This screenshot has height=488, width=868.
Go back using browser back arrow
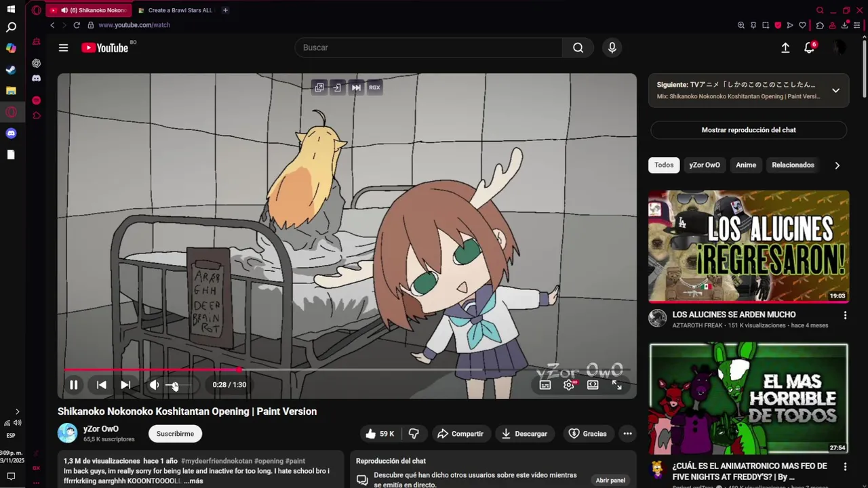coord(52,25)
